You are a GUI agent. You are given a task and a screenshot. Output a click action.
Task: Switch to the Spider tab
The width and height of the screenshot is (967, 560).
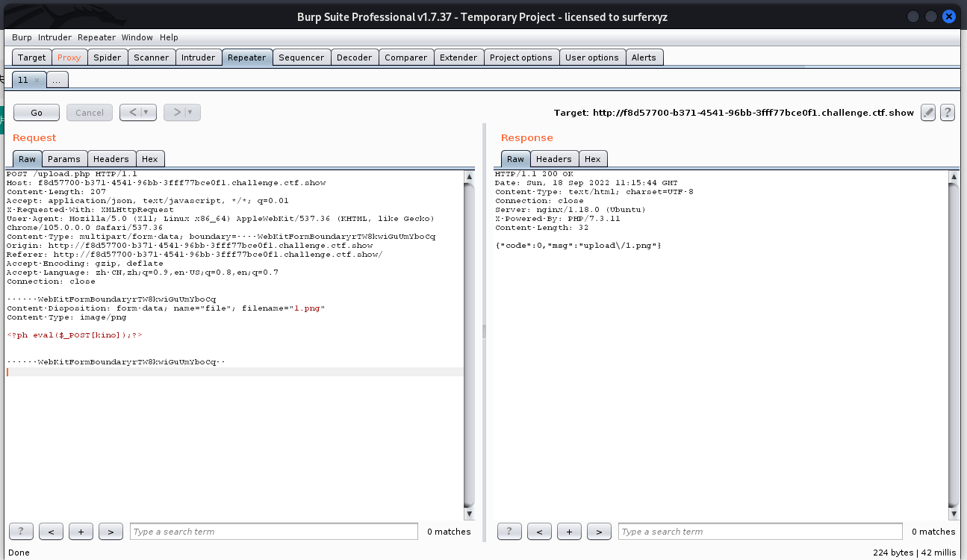coord(107,57)
